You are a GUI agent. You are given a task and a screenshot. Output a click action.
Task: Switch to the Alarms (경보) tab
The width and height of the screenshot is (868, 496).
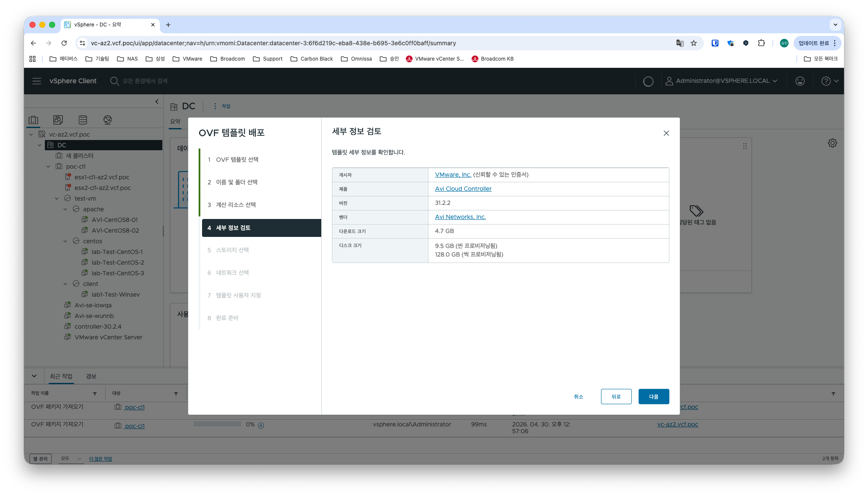pyautogui.click(x=91, y=376)
